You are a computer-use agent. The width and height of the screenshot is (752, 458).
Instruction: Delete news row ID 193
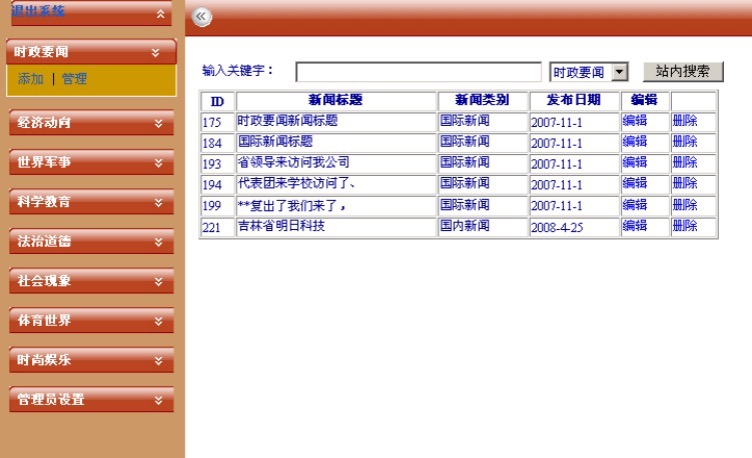coord(685,162)
